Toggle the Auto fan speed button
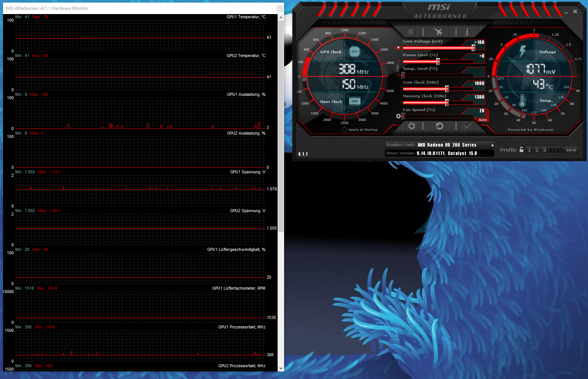Image resolution: width=588 pixels, height=379 pixels. point(483,120)
